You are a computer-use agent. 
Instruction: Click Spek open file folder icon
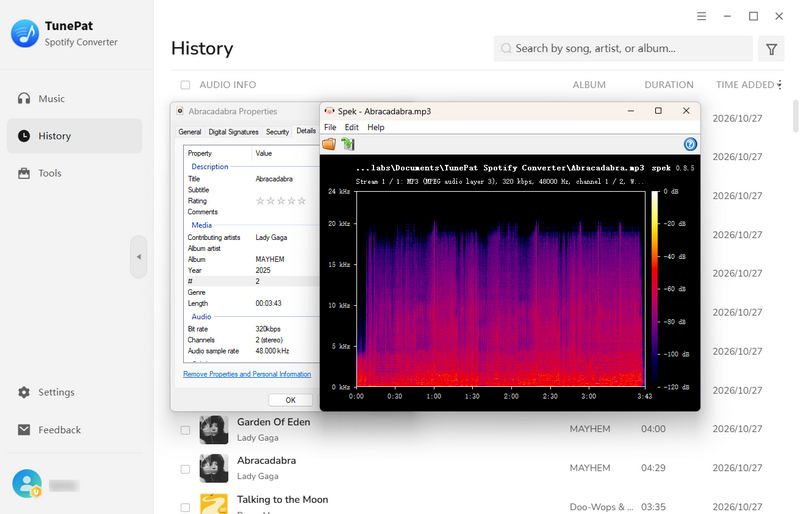click(x=329, y=144)
